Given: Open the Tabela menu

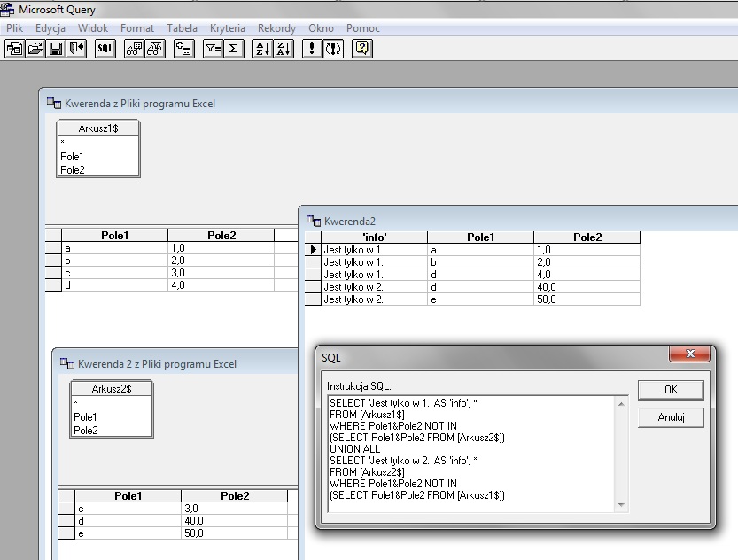Looking at the screenshot, I should (x=182, y=28).
